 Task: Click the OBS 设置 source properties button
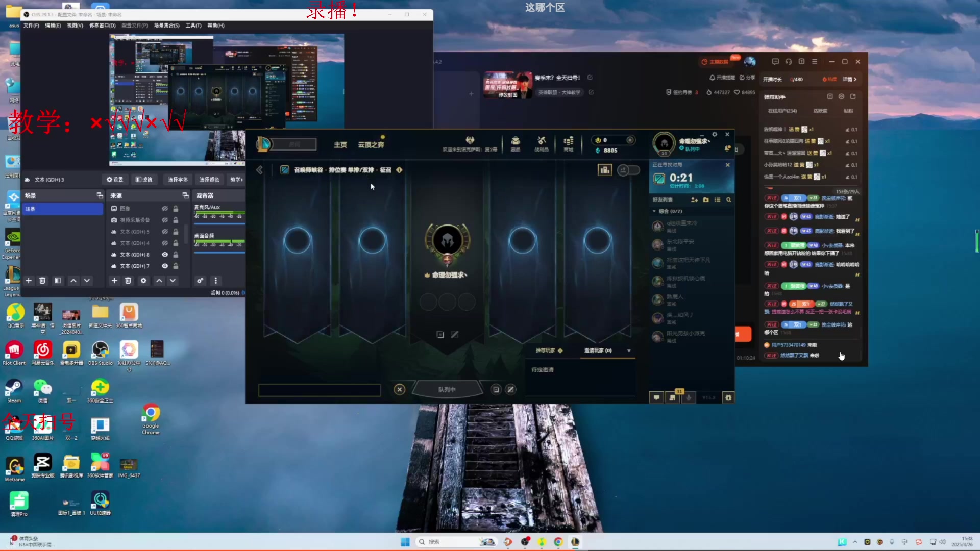[x=115, y=180]
